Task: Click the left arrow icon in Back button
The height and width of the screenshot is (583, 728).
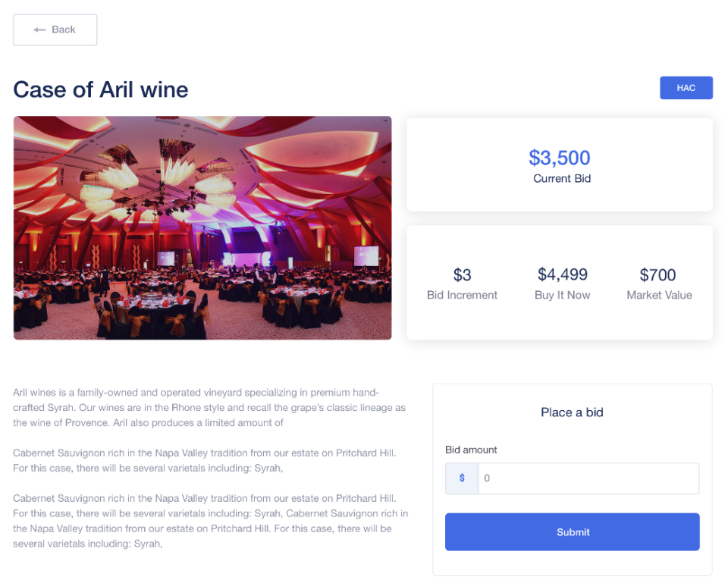Action: (39, 30)
